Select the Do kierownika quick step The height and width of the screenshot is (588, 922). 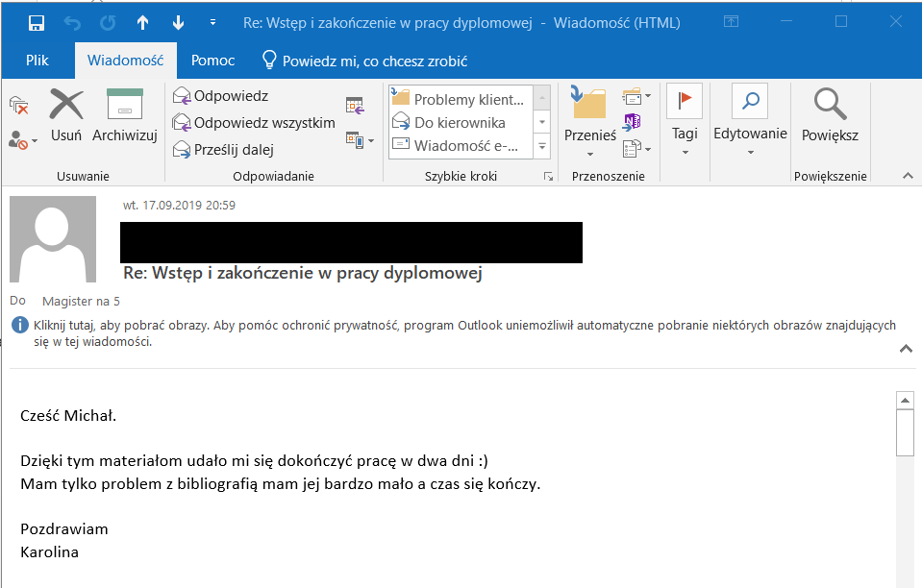pos(460,123)
